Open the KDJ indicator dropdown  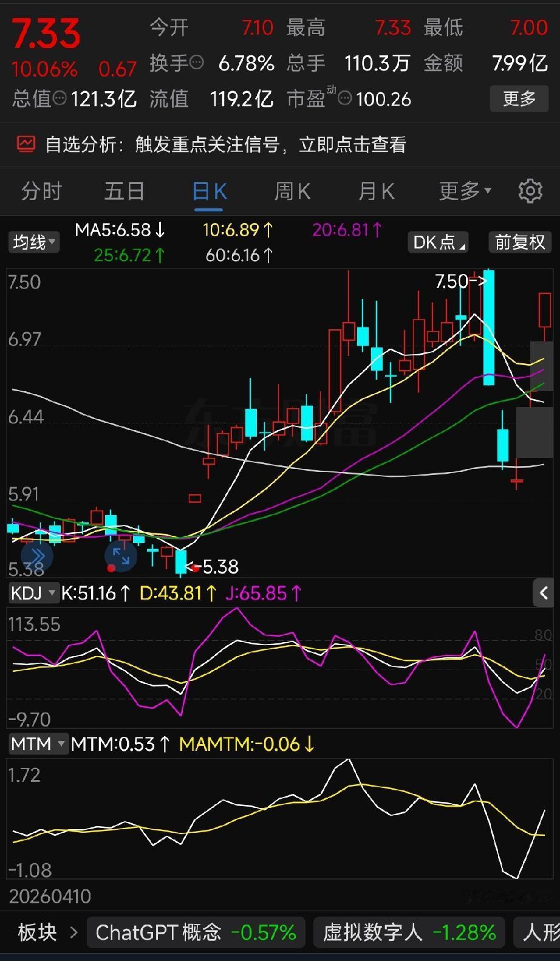point(33,593)
